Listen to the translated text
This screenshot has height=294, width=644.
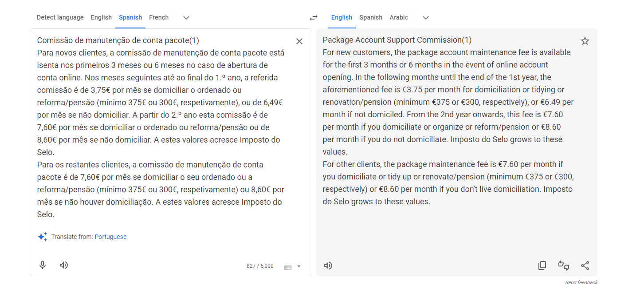pyautogui.click(x=328, y=266)
